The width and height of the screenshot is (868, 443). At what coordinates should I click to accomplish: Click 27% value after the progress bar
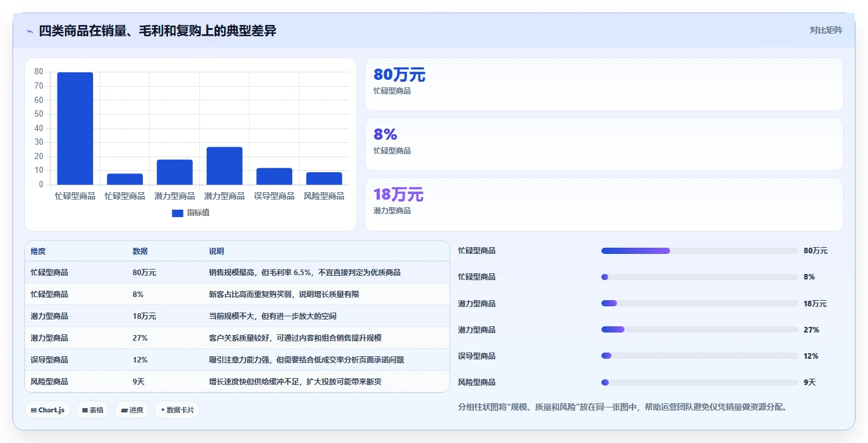(811, 330)
